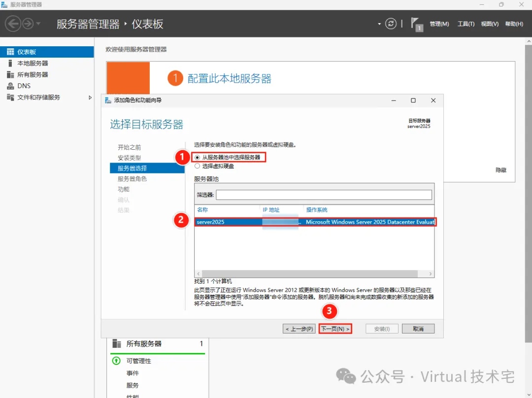Open the 所有服务器 tile header
The height and width of the screenshot is (398, 532).
pyautogui.click(x=144, y=344)
